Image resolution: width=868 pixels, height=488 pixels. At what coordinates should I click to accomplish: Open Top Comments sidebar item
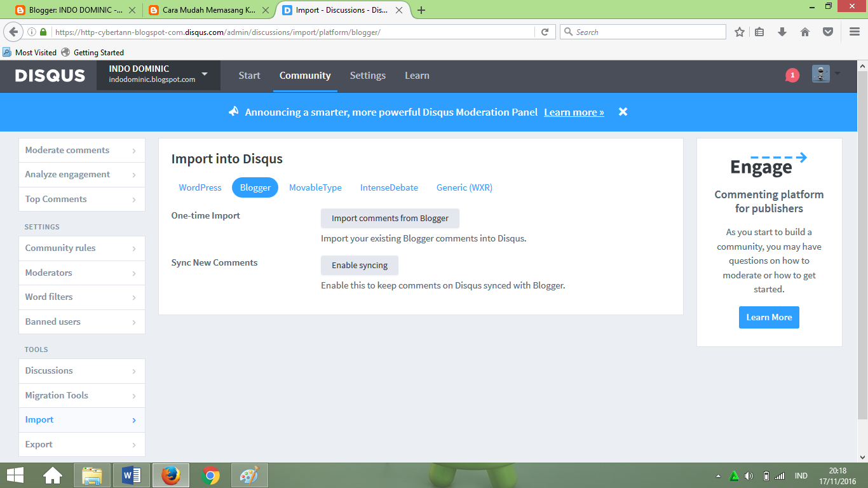[x=81, y=200]
